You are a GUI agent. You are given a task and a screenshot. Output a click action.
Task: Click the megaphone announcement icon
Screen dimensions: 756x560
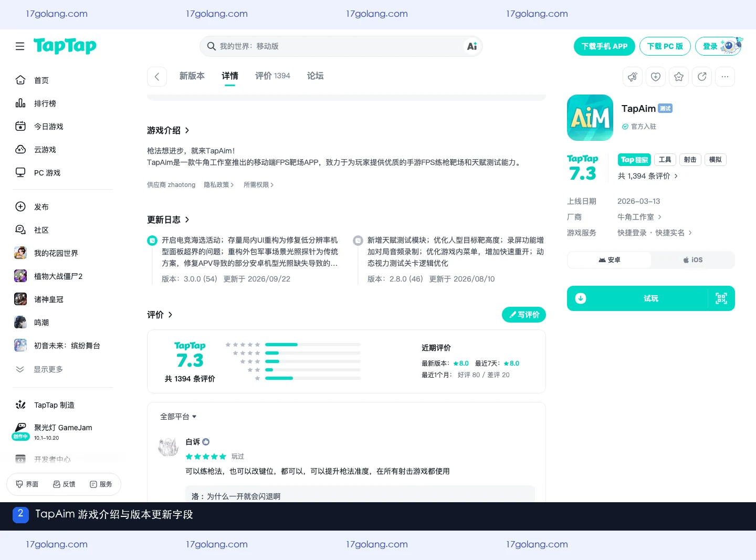(633, 77)
